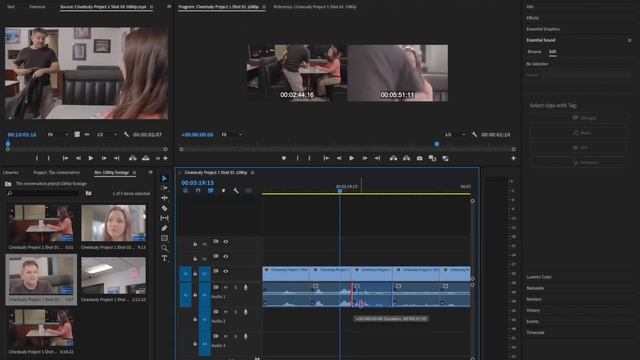Image resolution: width=640 pixels, height=360 pixels.
Task: Open the Libraries tab
Action: pos(11,172)
